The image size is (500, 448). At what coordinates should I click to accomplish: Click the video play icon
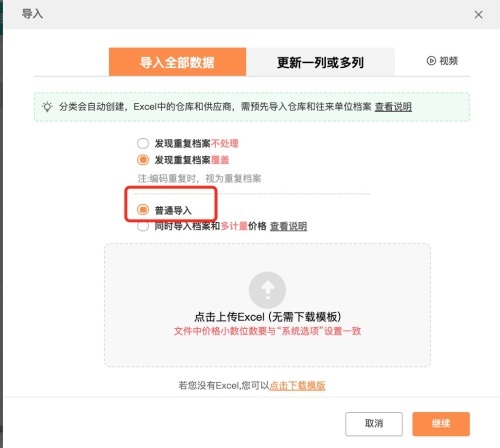pos(431,61)
